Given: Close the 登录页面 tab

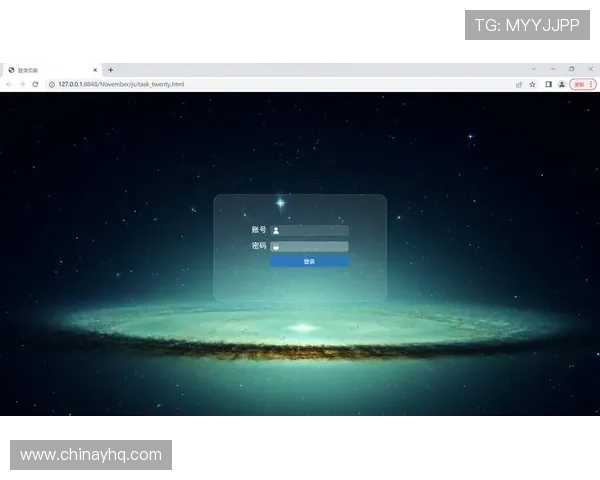Looking at the screenshot, I should (96, 70).
